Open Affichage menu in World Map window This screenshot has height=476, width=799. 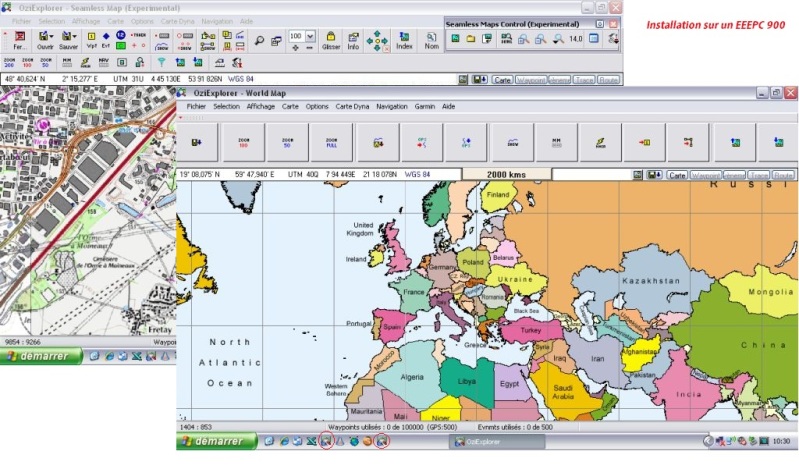[x=260, y=107]
